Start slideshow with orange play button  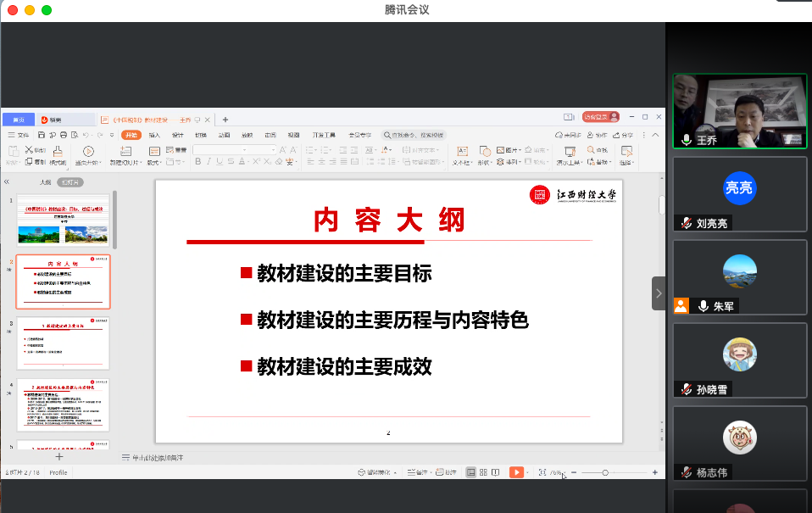[515, 472]
